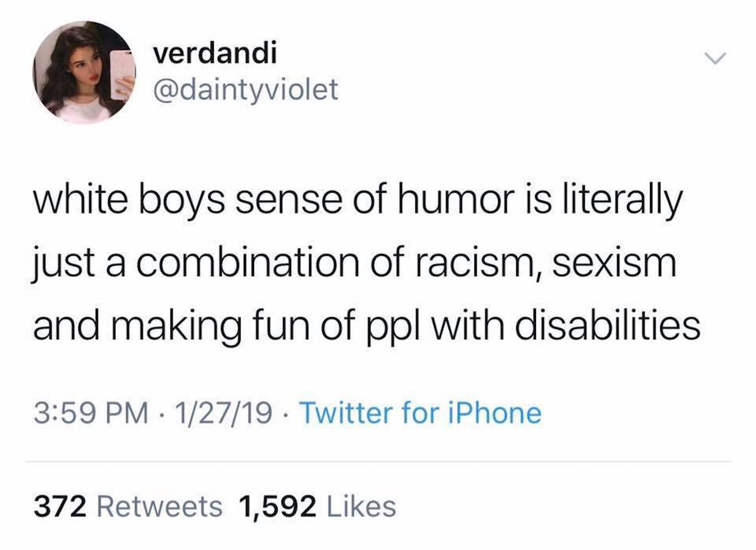
Task: Open the Twitter for iPhone source link
Action: 421,413
